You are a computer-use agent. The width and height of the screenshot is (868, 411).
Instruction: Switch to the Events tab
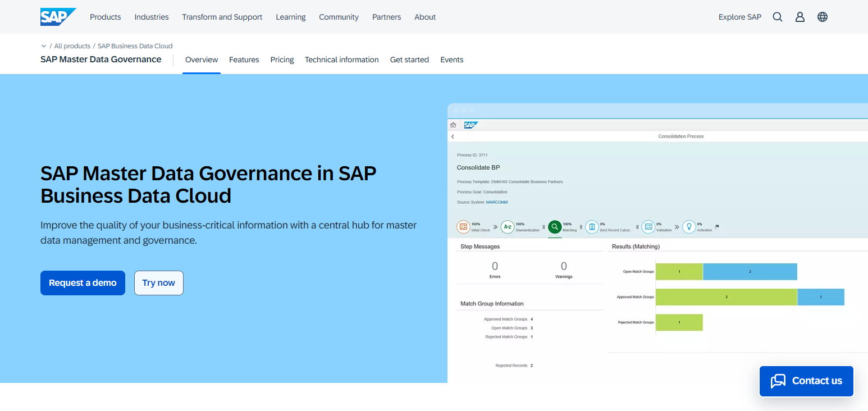452,60
